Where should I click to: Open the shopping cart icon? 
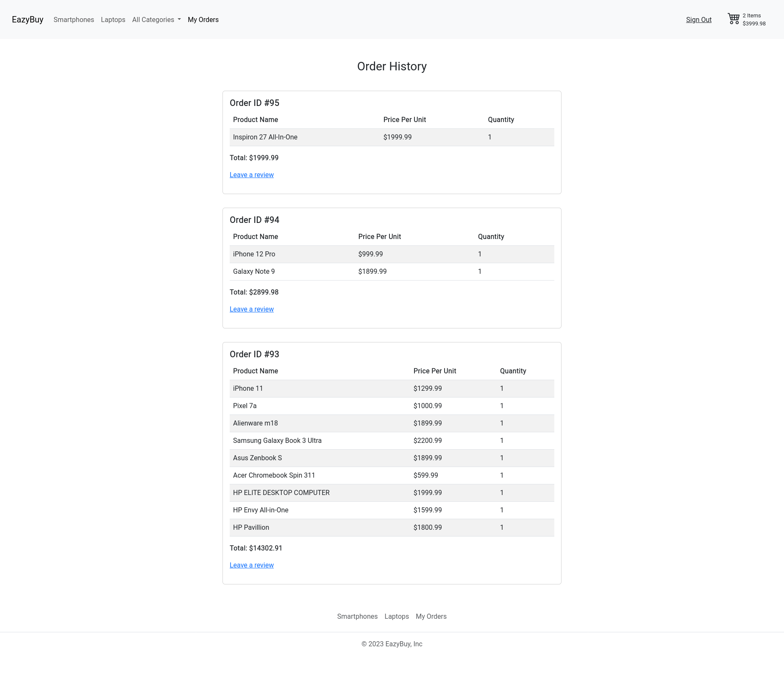coord(734,19)
